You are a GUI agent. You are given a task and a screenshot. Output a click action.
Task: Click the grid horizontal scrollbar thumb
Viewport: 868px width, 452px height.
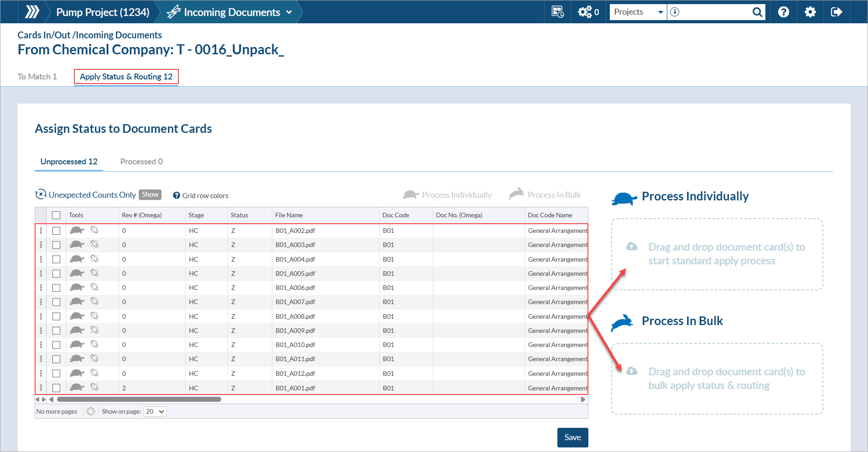(x=139, y=399)
